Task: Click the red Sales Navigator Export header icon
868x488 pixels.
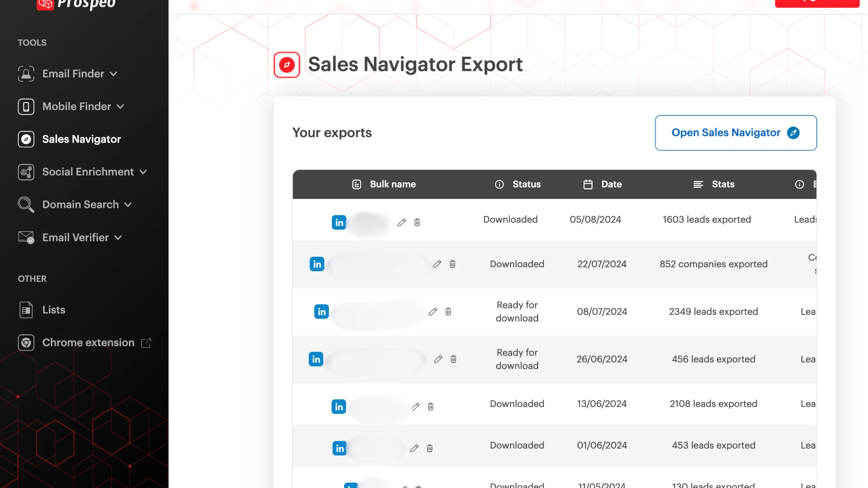Action: [287, 65]
